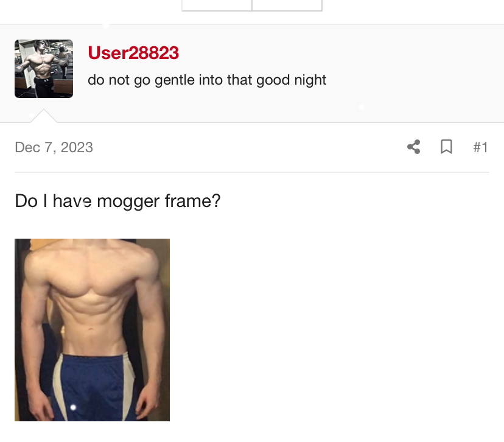Tap the three-dot share symbol beside bookmark
504x442 pixels.
pyautogui.click(x=414, y=147)
